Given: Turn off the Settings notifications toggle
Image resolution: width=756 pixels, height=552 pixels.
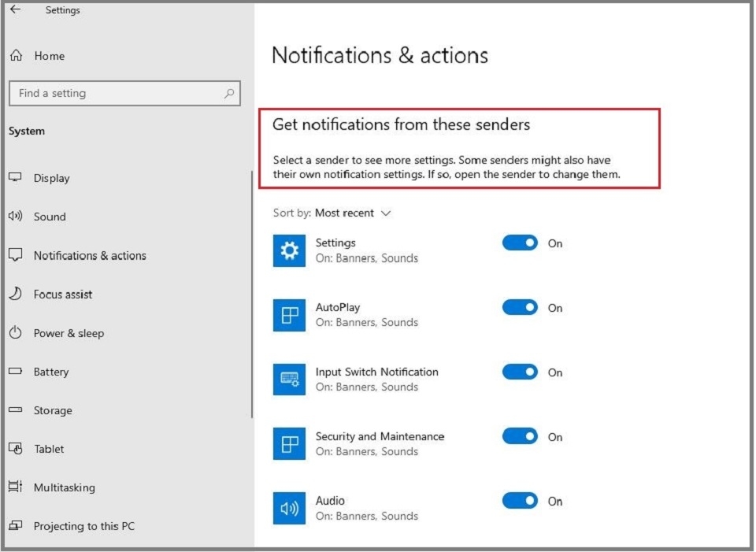Looking at the screenshot, I should (x=520, y=243).
